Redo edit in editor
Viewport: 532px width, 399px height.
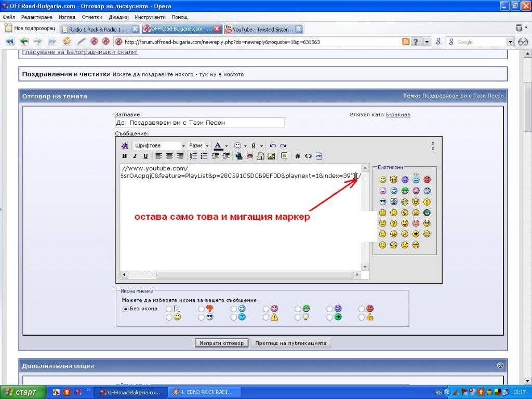(x=283, y=145)
